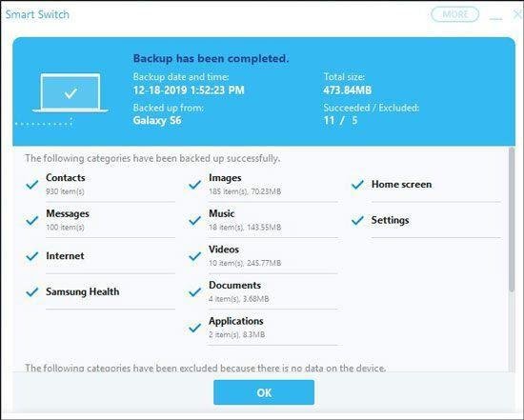Click the '4 item(s), 3.68MB' text
Screen dimensions: 524x420
[x=239, y=299]
